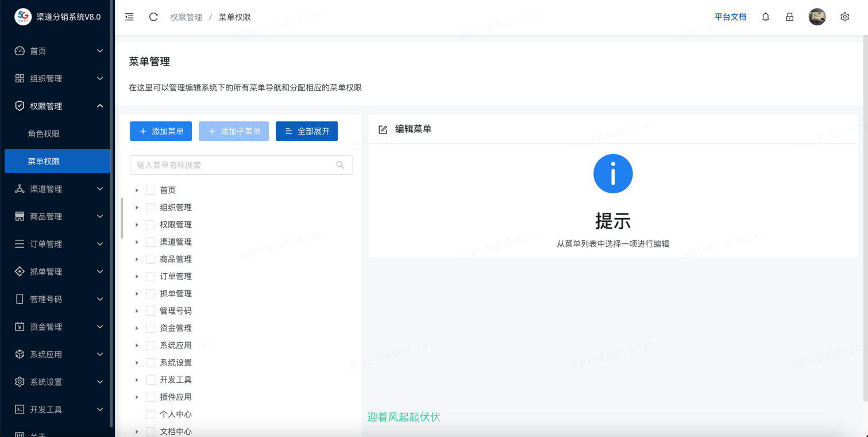Viewport: 868px width, 437px height.
Task: Click the edit menu pencil icon
Action: pos(383,129)
